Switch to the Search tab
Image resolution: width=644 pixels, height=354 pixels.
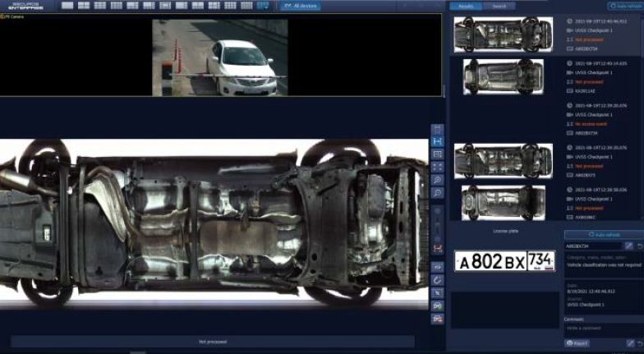tap(499, 6)
